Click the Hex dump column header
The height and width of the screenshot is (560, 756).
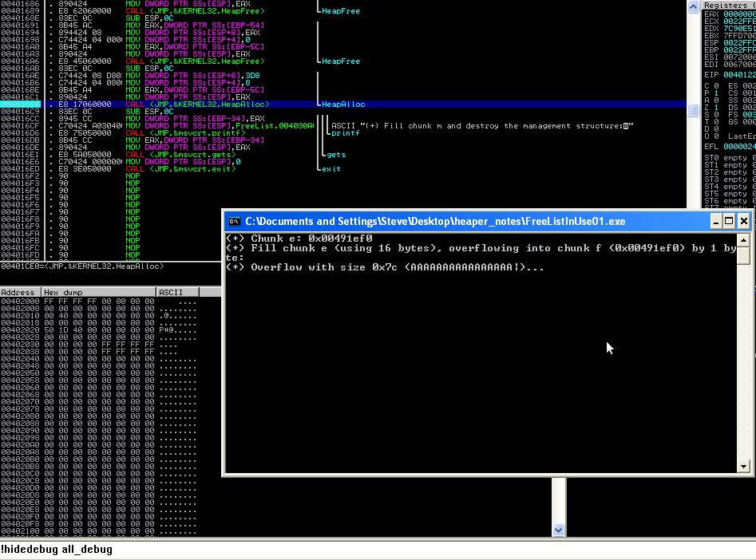coord(99,292)
